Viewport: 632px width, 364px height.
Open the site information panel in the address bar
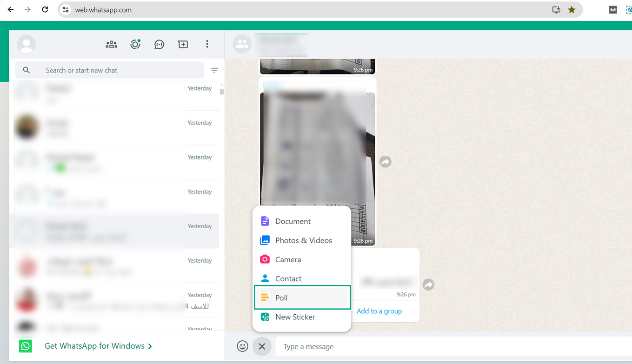[65, 9]
